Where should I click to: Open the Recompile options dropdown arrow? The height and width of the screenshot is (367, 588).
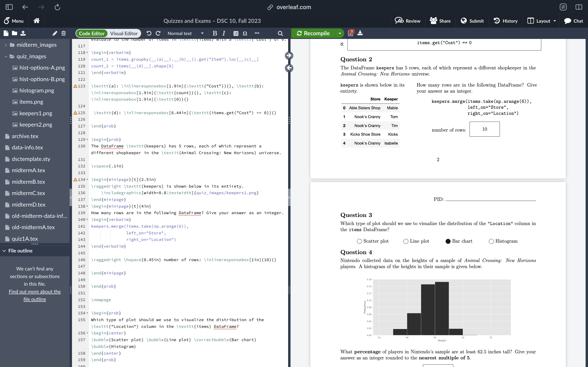click(340, 33)
